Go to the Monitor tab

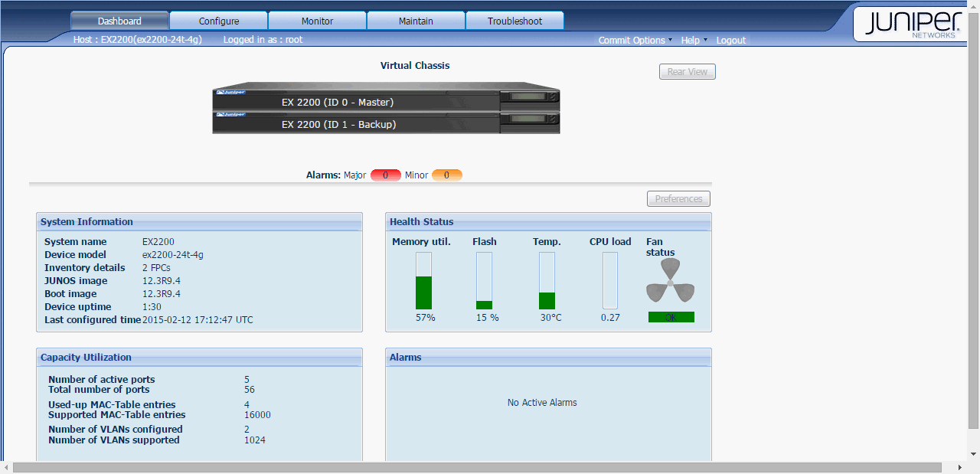click(x=317, y=21)
